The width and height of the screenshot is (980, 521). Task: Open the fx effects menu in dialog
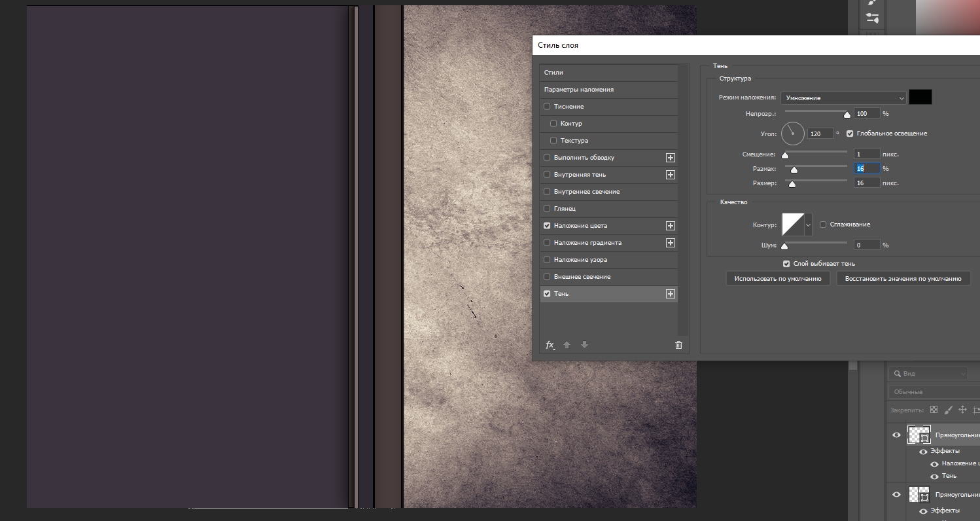tap(550, 345)
